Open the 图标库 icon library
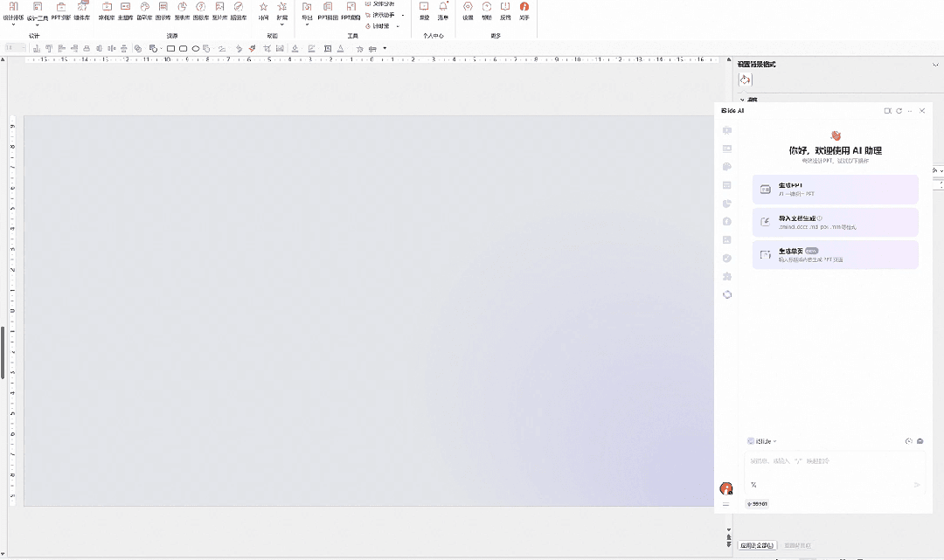The image size is (944, 560). [201, 10]
